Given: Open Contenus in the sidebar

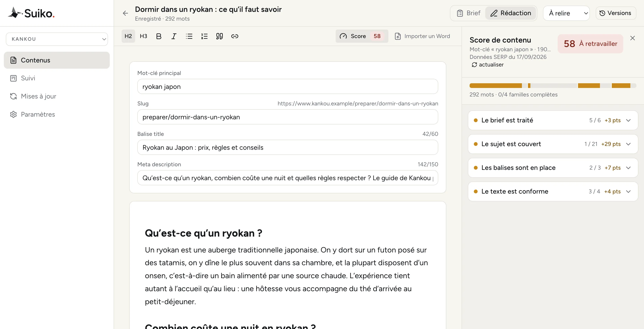Looking at the screenshot, I should [x=57, y=60].
